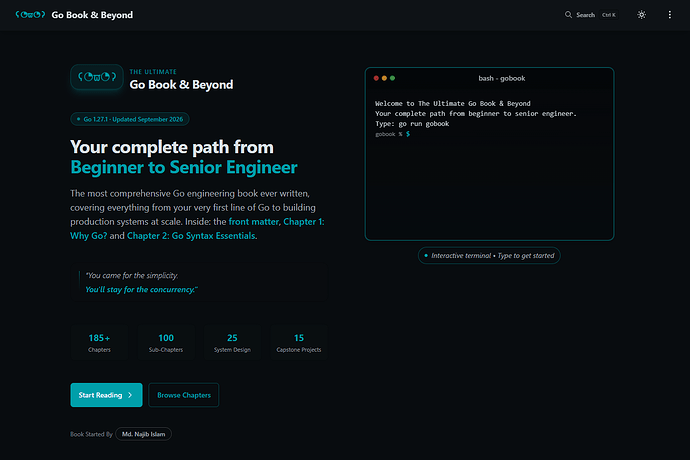
Task: Click the red terminal close dot
Action: tap(376, 78)
